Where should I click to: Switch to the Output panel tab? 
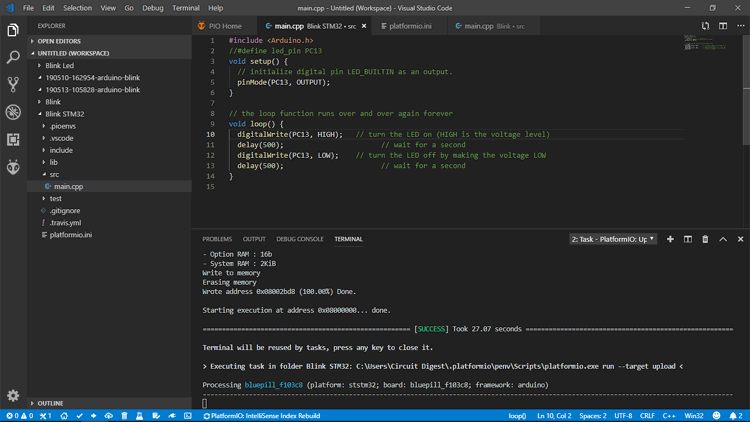[254, 239]
